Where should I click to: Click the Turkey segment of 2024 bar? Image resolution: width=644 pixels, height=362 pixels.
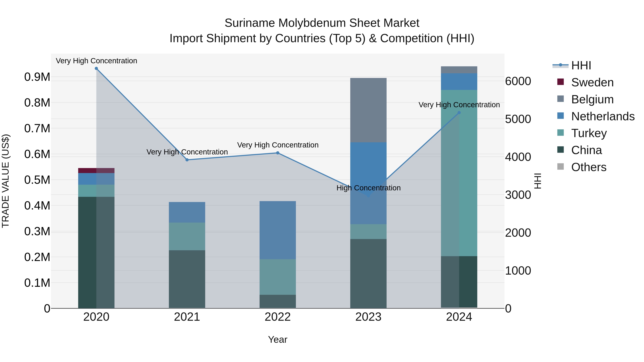tap(459, 173)
